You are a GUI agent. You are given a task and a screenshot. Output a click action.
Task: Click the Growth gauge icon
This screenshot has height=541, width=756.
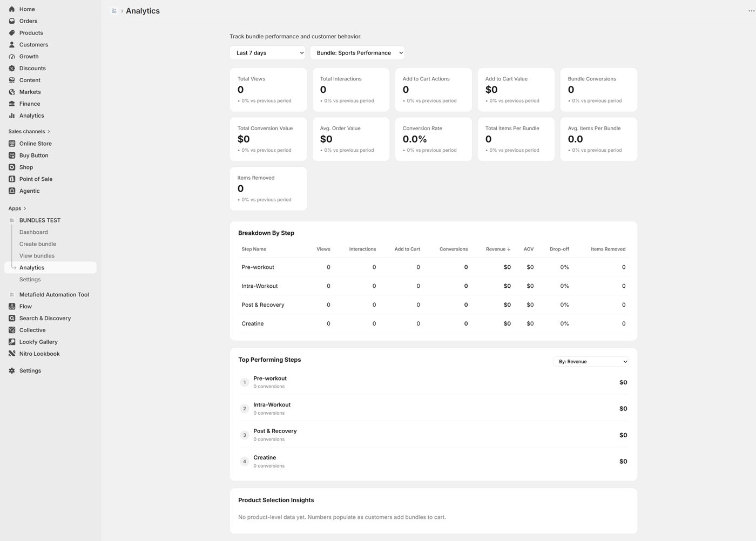(x=12, y=57)
